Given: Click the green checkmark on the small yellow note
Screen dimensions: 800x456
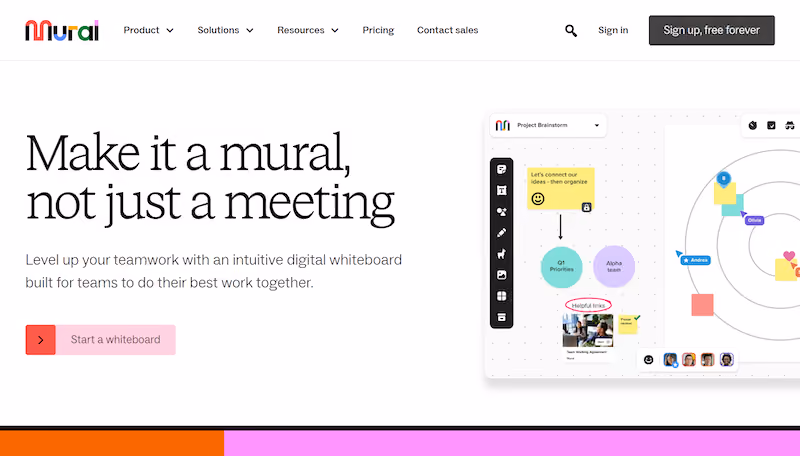Looking at the screenshot, I should (x=637, y=318).
